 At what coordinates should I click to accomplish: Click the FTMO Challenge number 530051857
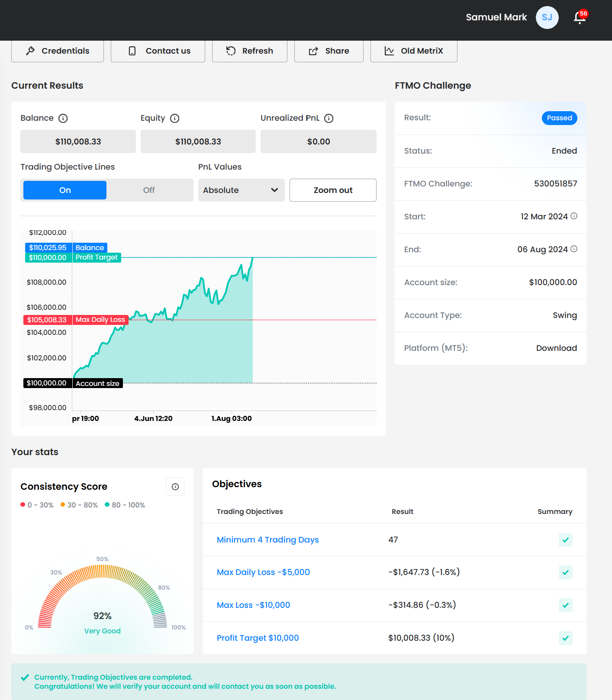click(x=556, y=183)
